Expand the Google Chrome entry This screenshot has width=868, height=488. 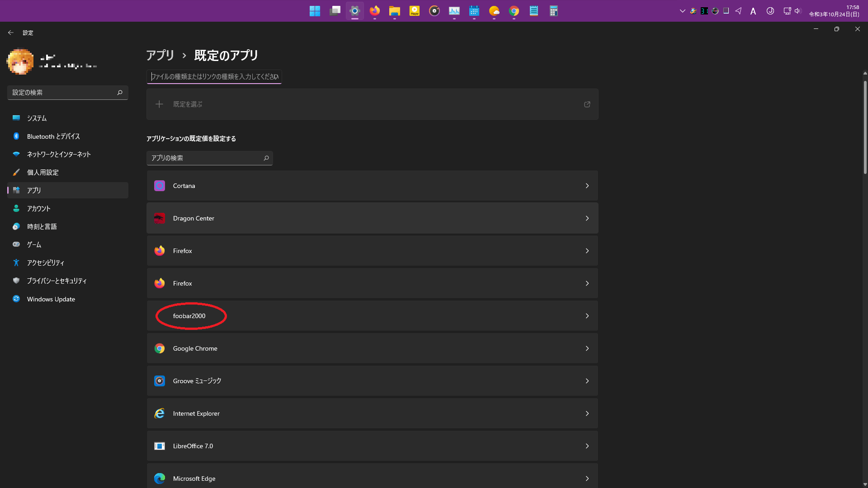(372, 348)
